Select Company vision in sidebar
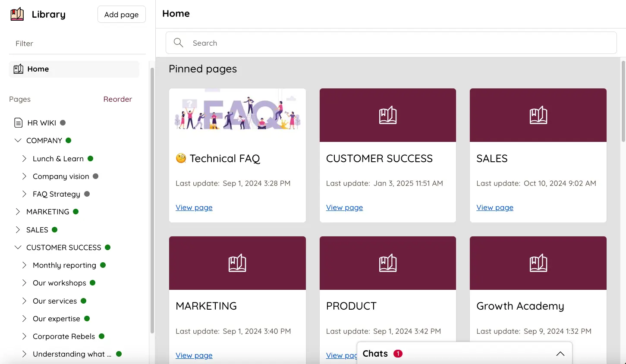Screen dimensions: 626x364 61,176
